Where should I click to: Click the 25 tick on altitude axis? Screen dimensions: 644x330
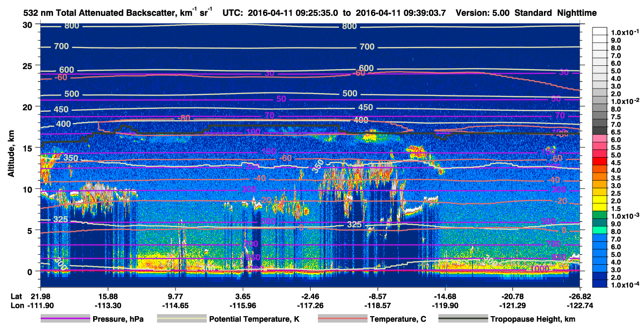pyautogui.click(x=28, y=66)
